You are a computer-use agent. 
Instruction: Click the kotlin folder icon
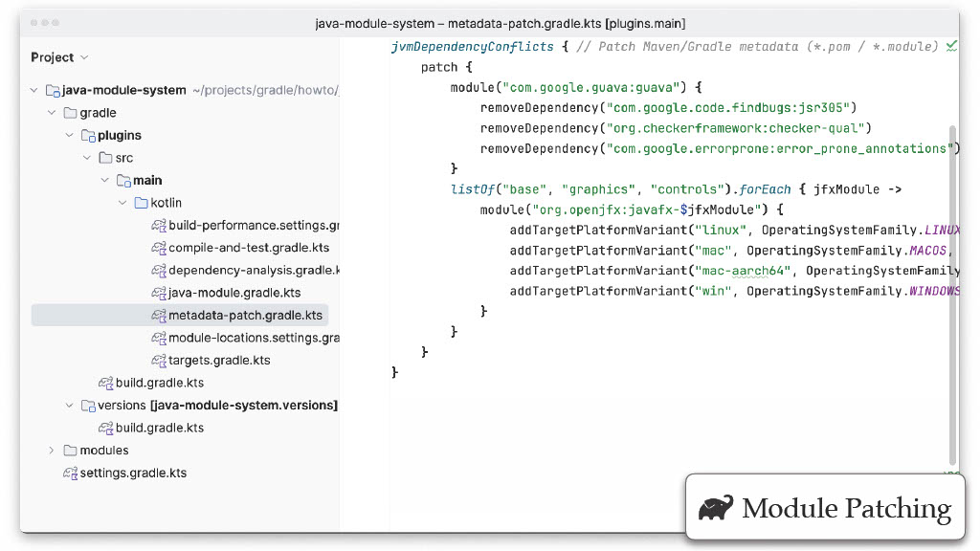click(x=142, y=203)
